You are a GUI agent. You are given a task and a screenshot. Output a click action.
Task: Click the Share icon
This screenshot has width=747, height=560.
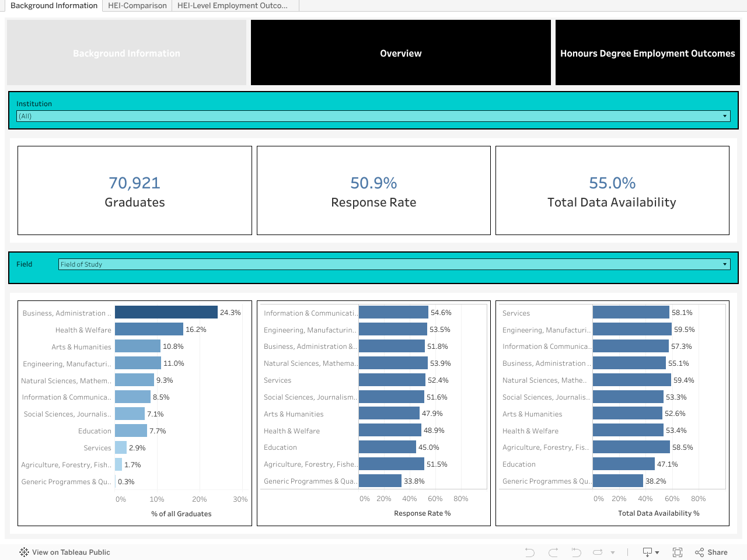711,552
